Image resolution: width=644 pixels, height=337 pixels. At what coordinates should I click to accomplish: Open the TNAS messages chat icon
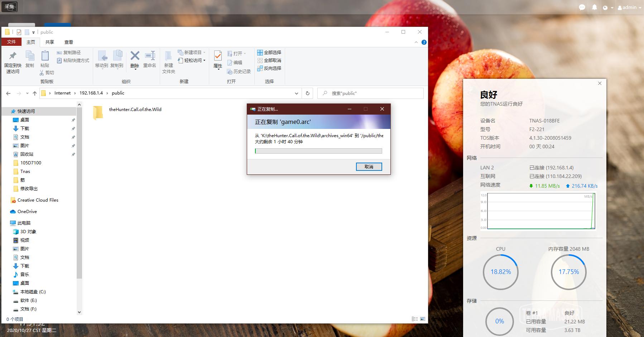point(582,7)
